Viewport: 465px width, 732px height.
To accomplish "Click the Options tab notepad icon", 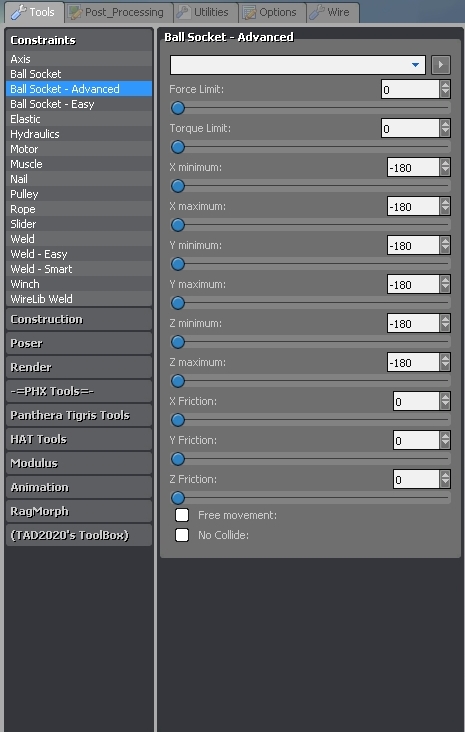I will pos(249,13).
